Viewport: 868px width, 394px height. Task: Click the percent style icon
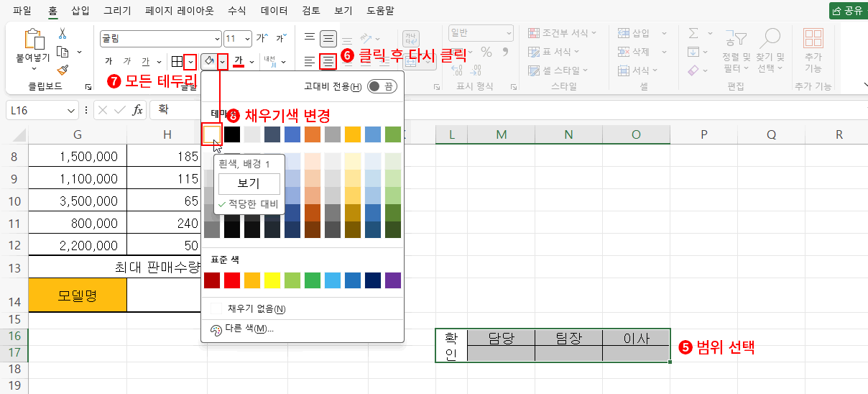(486, 52)
